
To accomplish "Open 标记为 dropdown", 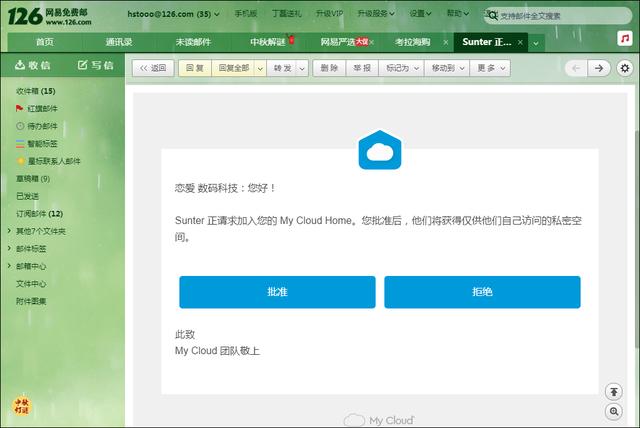I will pos(402,68).
